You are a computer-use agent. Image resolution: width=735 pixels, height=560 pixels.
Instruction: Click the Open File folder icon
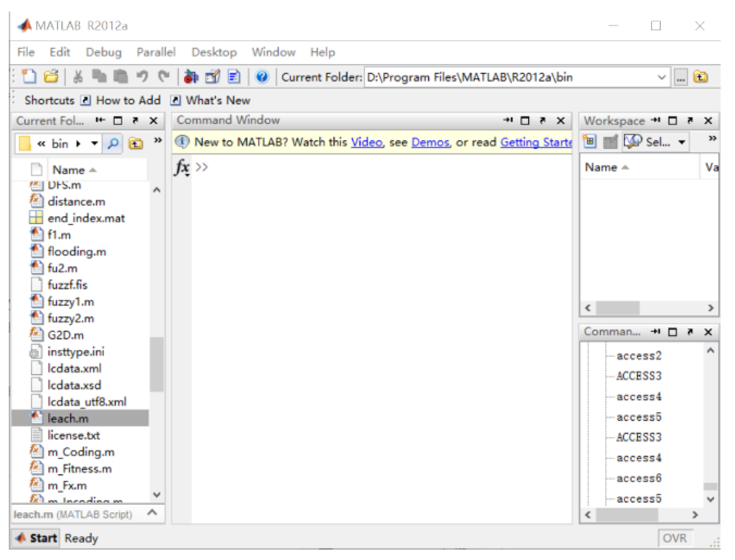coord(51,76)
